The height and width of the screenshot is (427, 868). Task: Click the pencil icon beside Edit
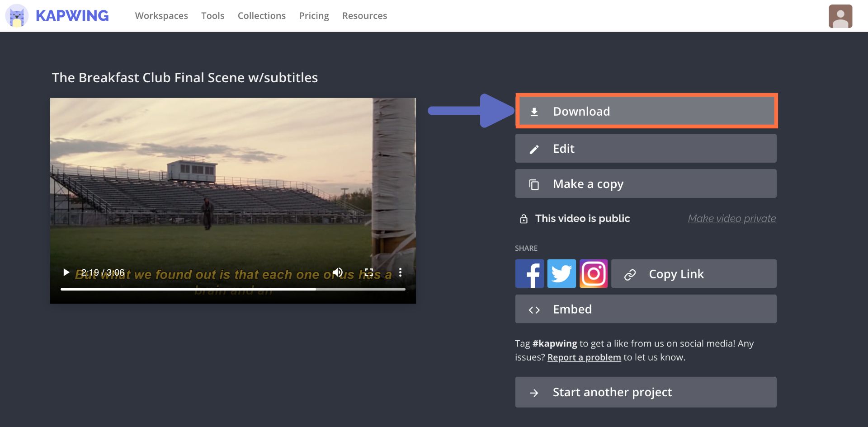coord(535,148)
